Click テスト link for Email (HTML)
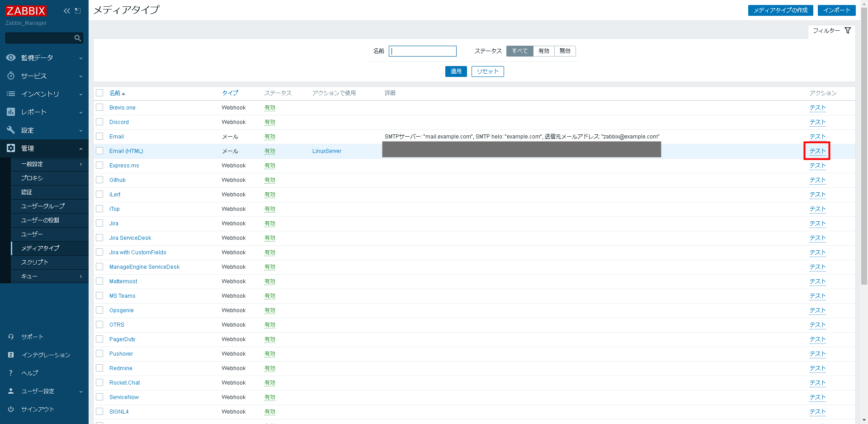 817,151
